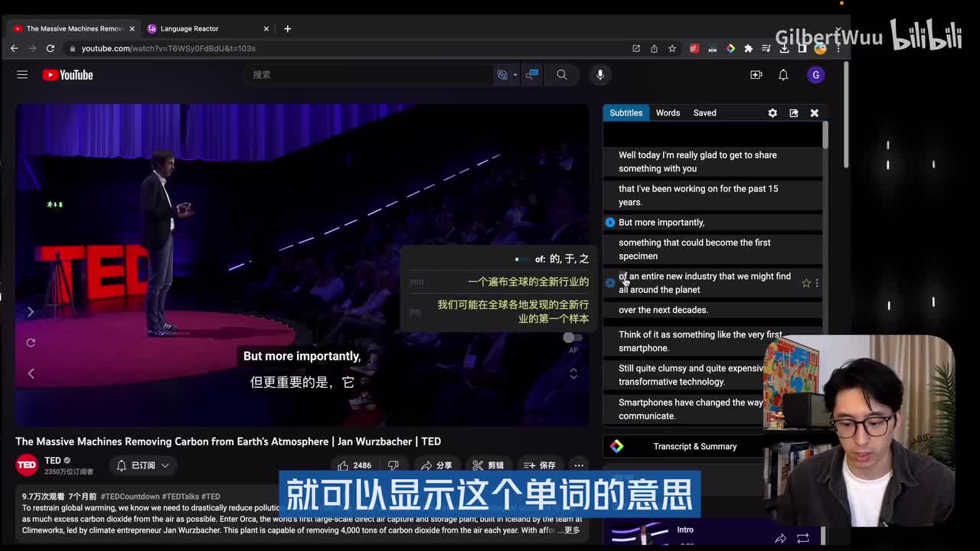This screenshot has height=551, width=980.
Task: Click the voice search microphone icon
Action: pos(600,74)
